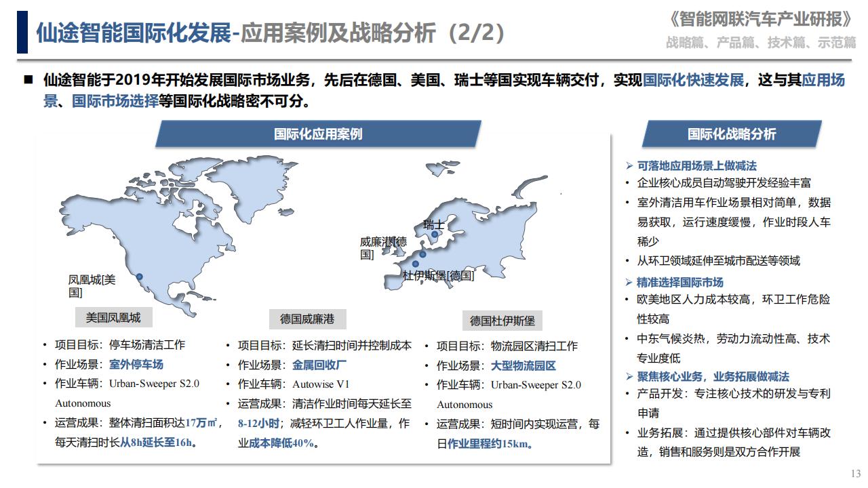This screenshot has height=488, width=868.
Task: Click the 凤凰城[美国] map label
Action: [92, 286]
